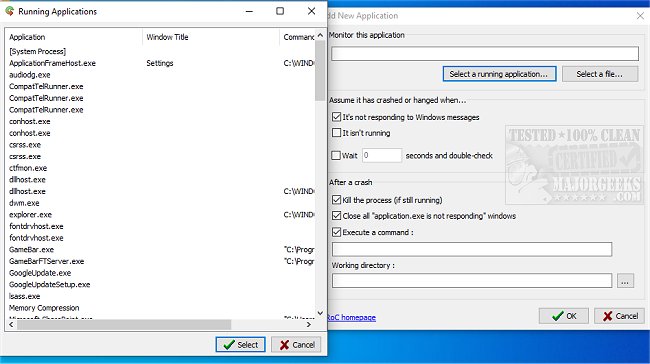Click the Working directory text field
The width and height of the screenshot is (650, 364).
(x=472, y=281)
